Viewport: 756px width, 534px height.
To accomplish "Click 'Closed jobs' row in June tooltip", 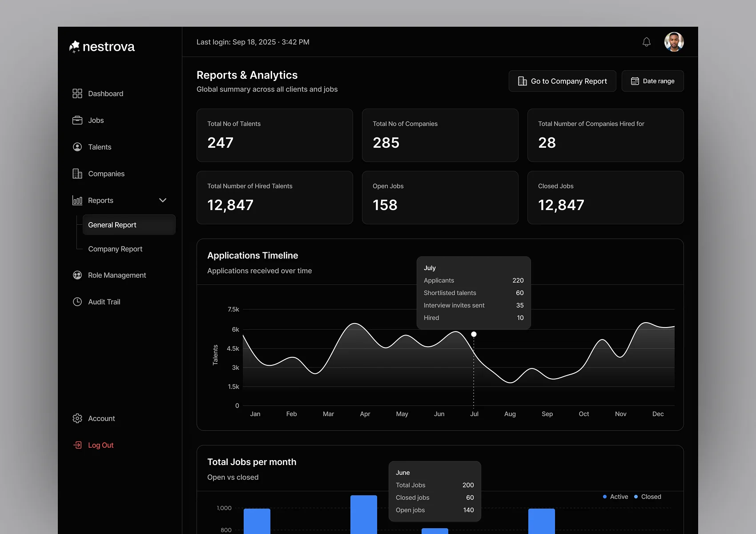I will (435, 498).
